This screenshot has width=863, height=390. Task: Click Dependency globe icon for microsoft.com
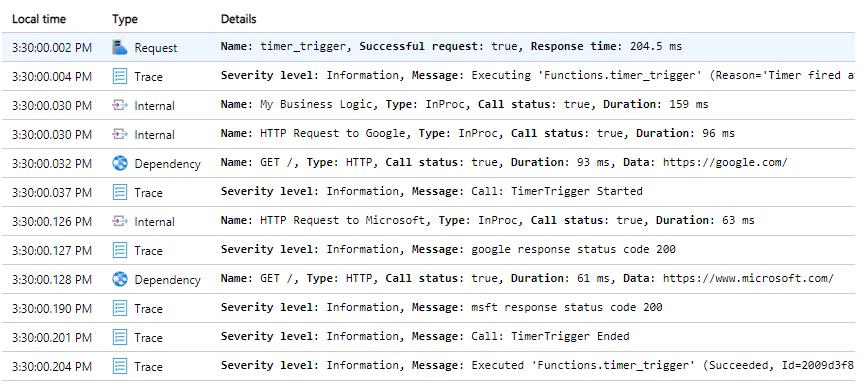[x=120, y=279]
